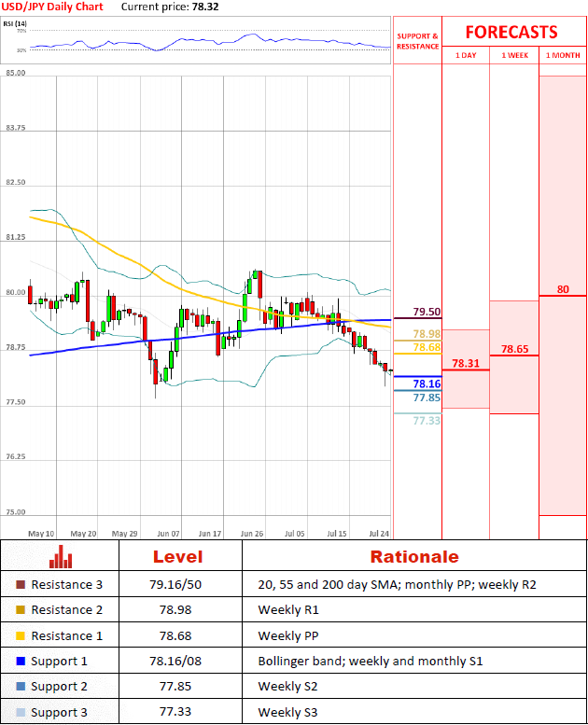The width and height of the screenshot is (588, 725).
Task: Click the USD/JPY Daily Chart title
Action: (52, 7)
